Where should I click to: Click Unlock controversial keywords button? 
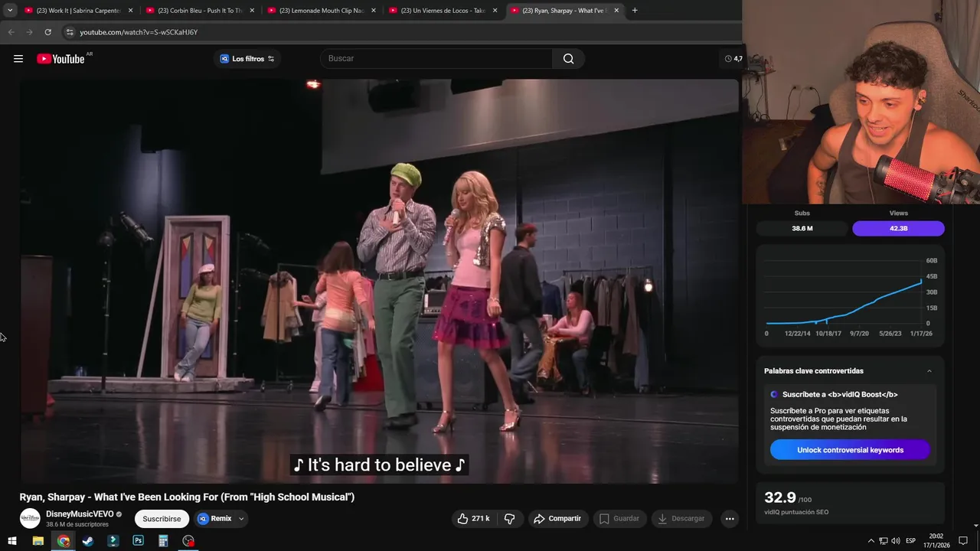tap(850, 450)
